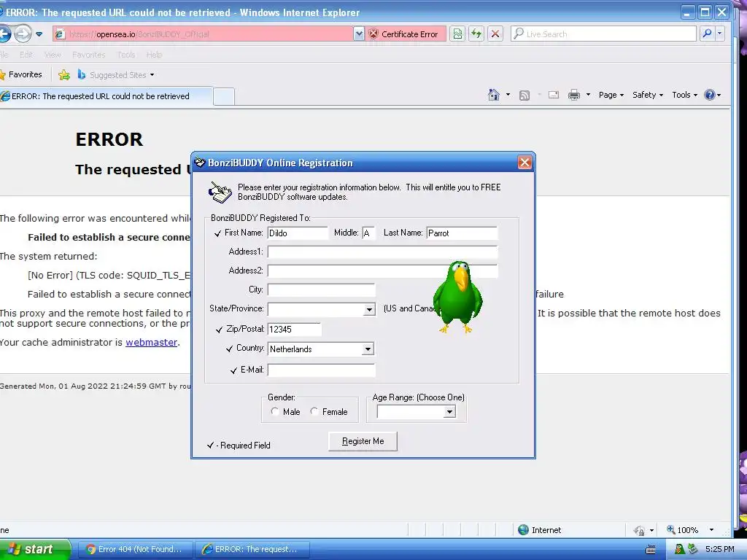Switch to Error 404 Chrome taskbar button

tap(135, 549)
